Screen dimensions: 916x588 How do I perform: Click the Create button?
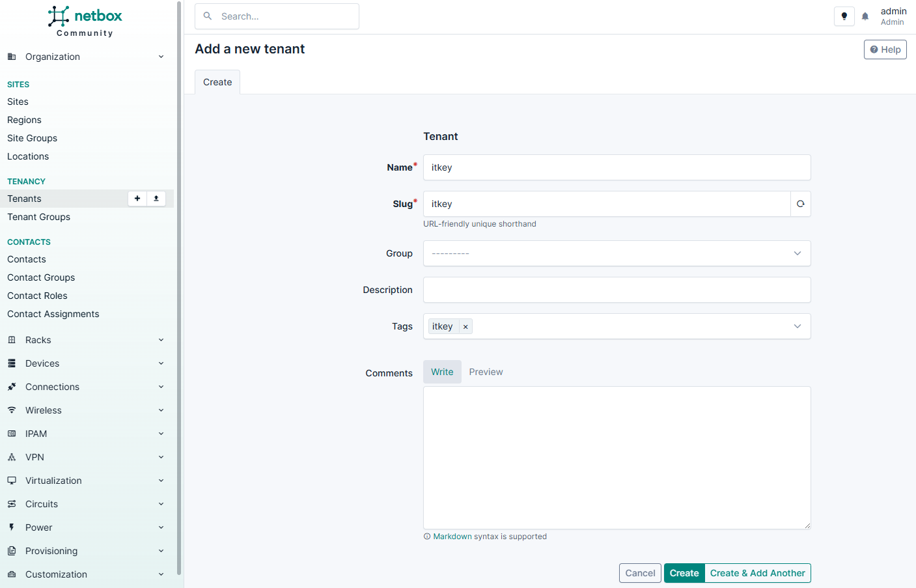pyautogui.click(x=684, y=573)
